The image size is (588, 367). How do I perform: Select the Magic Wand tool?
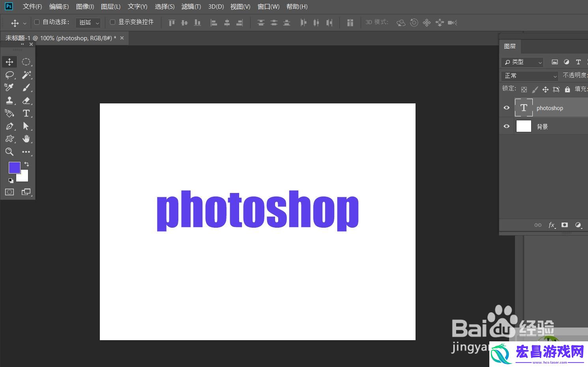[x=26, y=75]
